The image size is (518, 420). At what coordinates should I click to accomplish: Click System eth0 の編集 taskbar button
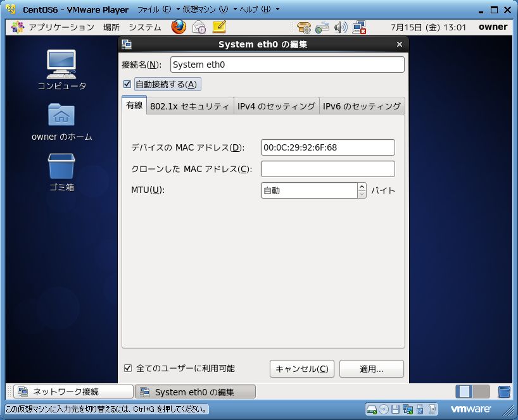[195, 392]
